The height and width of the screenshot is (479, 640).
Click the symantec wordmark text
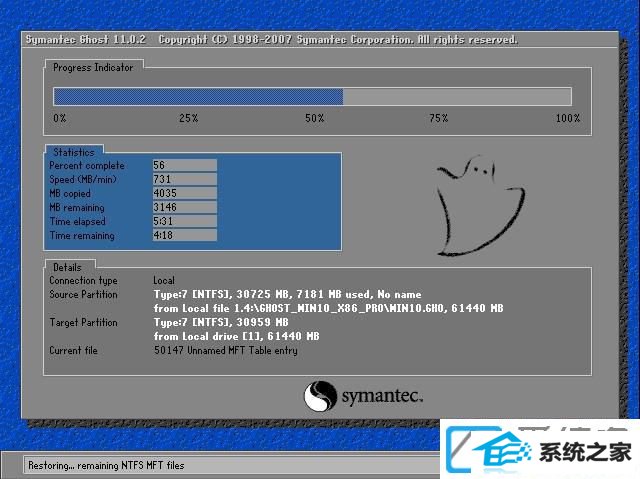(x=382, y=396)
